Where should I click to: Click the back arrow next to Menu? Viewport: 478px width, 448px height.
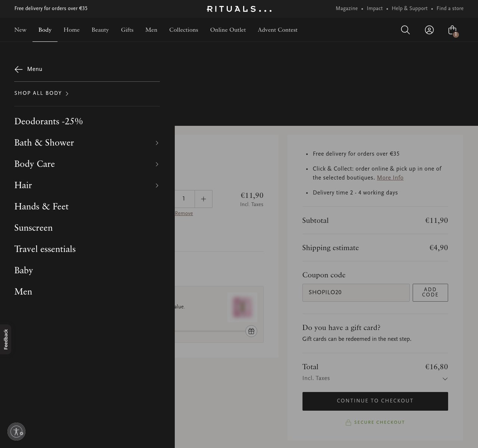pos(19,69)
